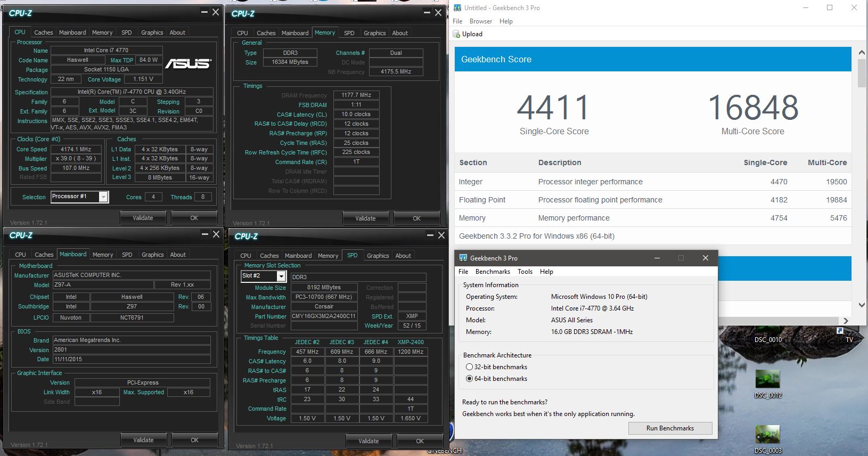Click the Single-Core Score 4411
868x456 pixels.
point(554,108)
